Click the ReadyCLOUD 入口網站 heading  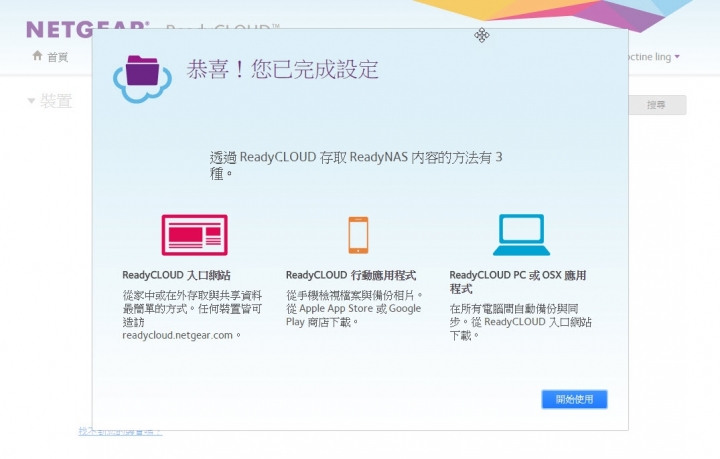click(x=176, y=275)
